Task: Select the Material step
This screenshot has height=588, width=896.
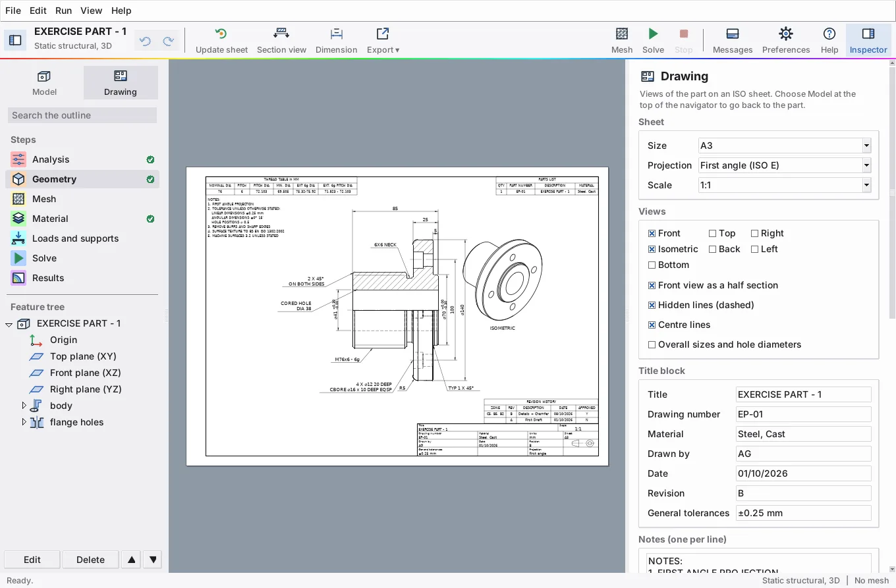Action: pos(82,219)
